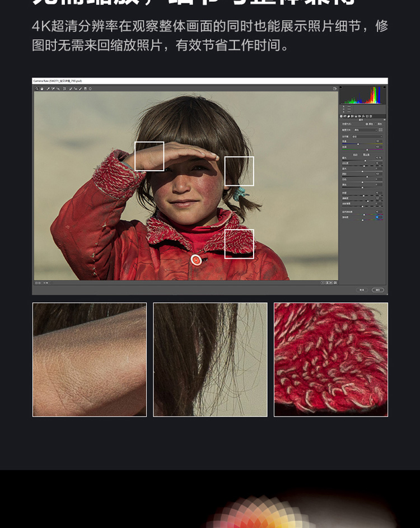Open the Basic panel tab icon
The width and height of the screenshot is (420, 528).
click(342, 116)
